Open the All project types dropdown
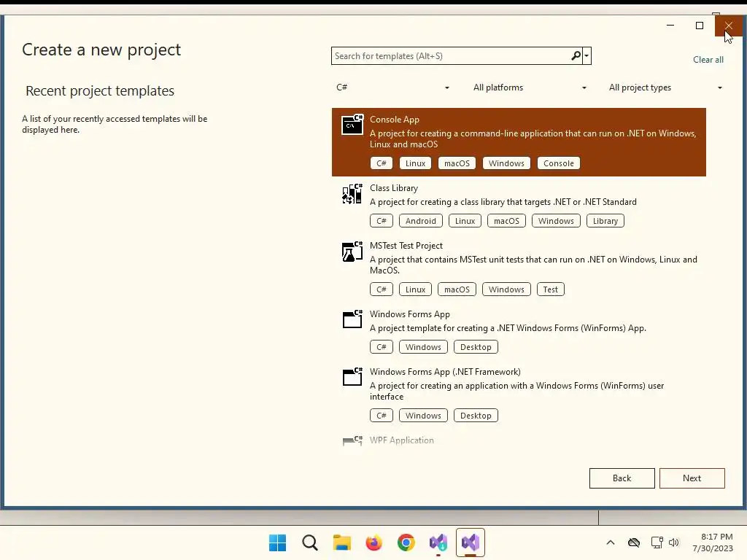 click(x=665, y=87)
